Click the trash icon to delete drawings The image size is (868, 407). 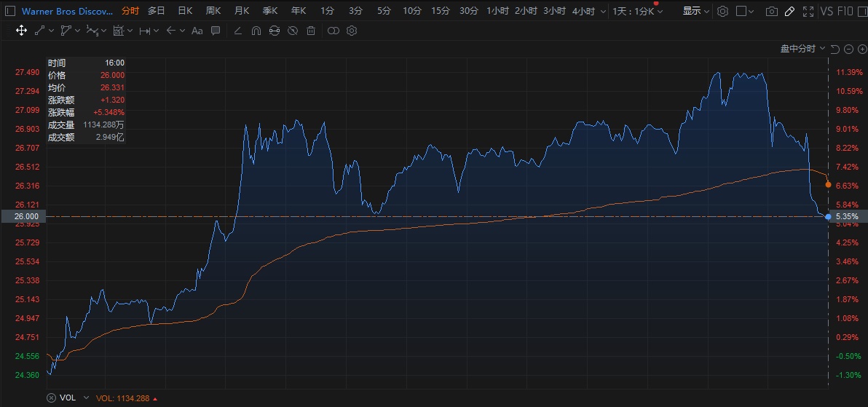point(311,31)
